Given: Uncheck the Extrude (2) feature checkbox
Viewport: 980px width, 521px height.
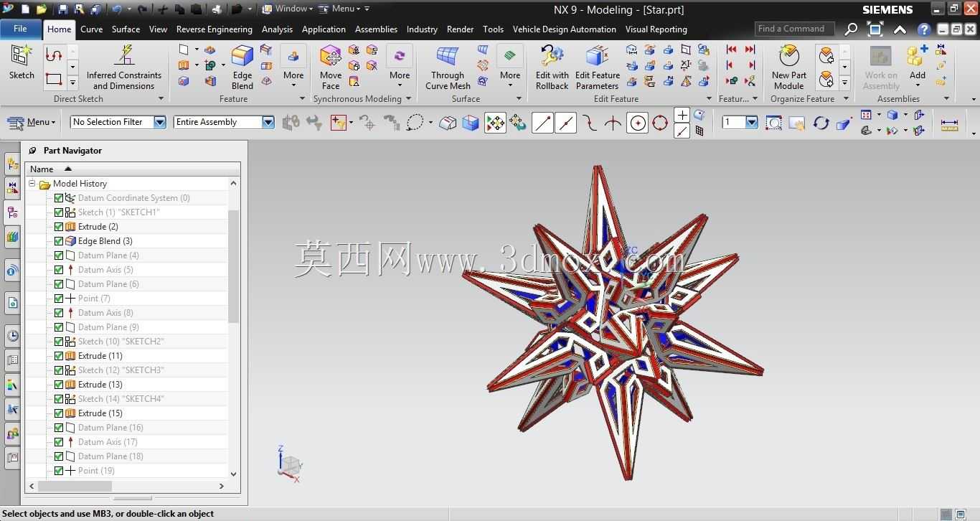Looking at the screenshot, I should [59, 227].
